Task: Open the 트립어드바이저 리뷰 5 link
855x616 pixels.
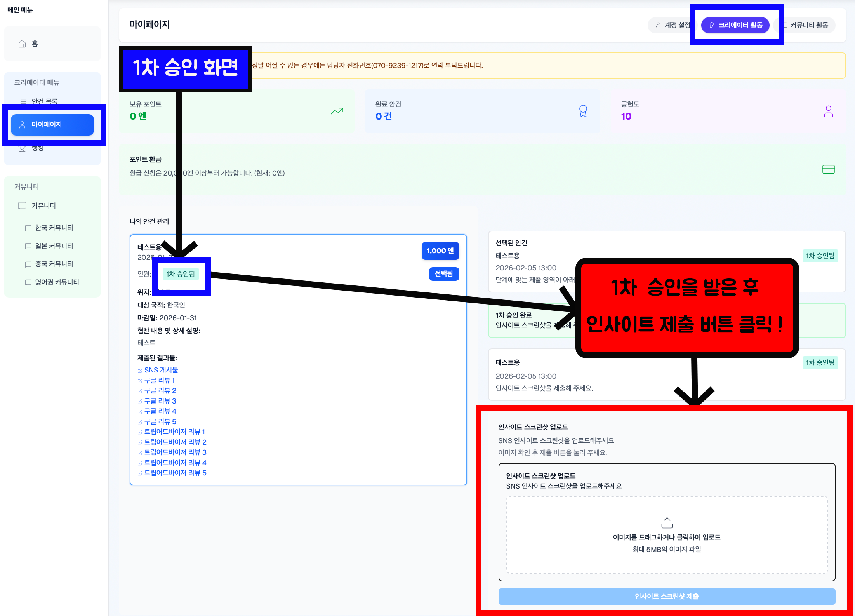Action: click(175, 473)
